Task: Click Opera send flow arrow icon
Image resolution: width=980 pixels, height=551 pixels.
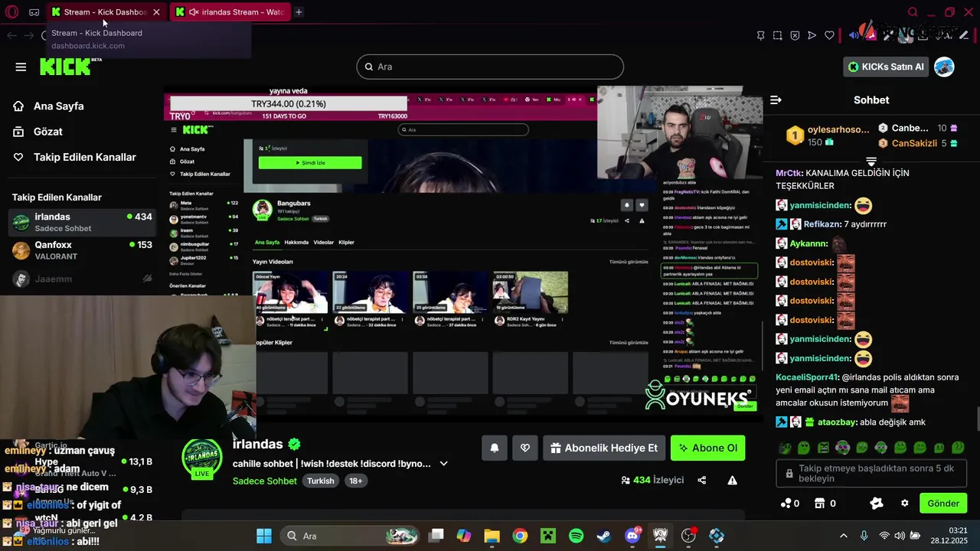Action: pyautogui.click(x=812, y=35)
